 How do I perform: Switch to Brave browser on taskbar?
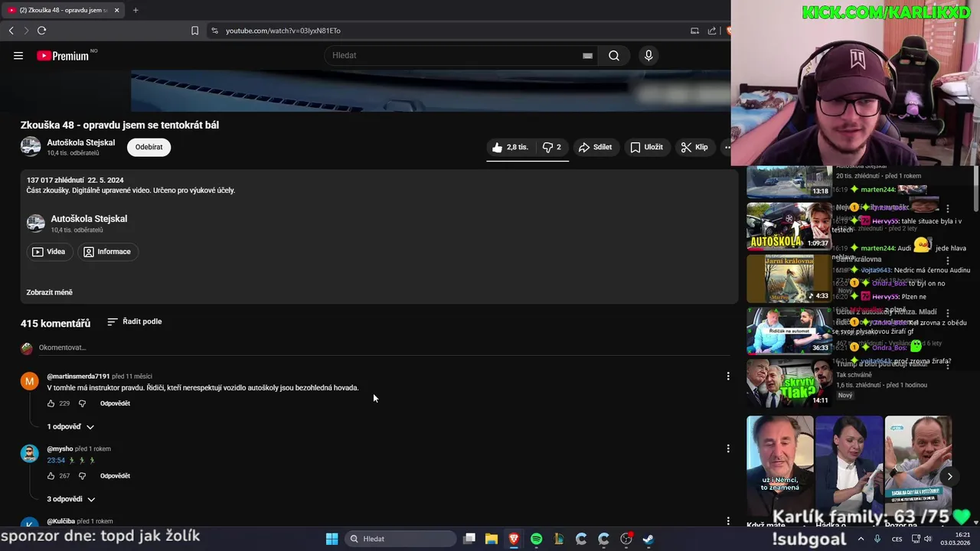click(514, 539)
